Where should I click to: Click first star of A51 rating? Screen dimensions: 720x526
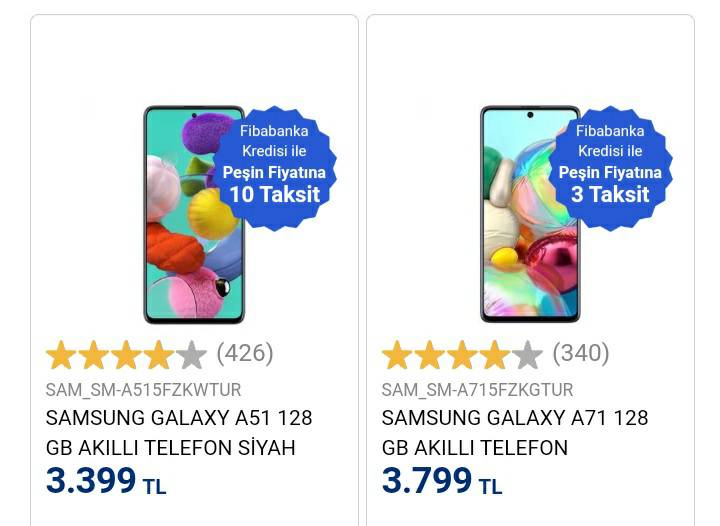61,354
